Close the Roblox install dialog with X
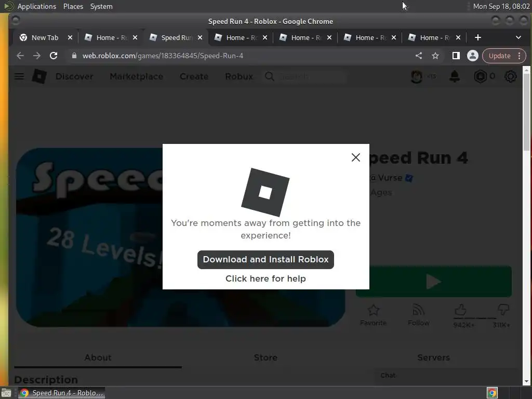532x399 pixels. pos(355,157)
